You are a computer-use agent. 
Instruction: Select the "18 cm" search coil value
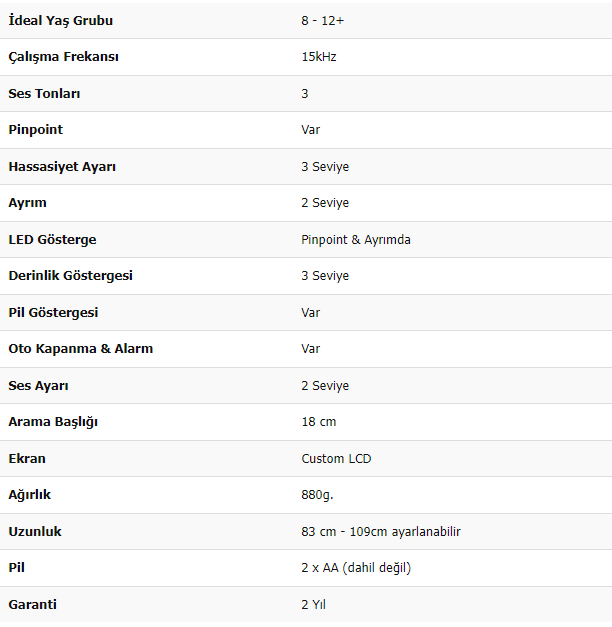coord(319,422)
